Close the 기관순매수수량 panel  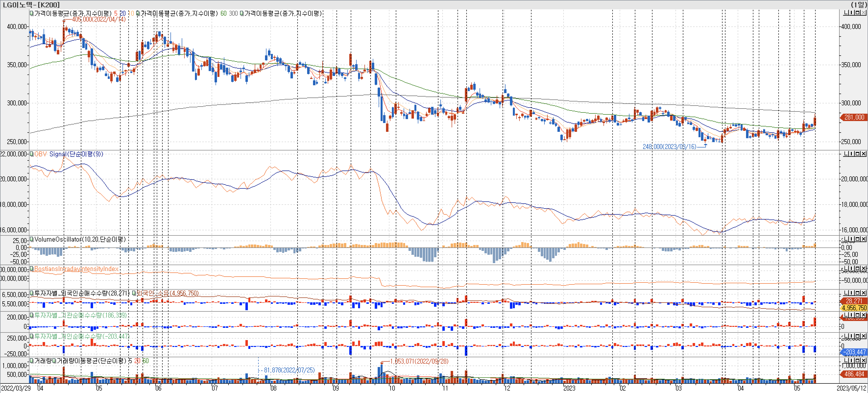tap(863, 315)
